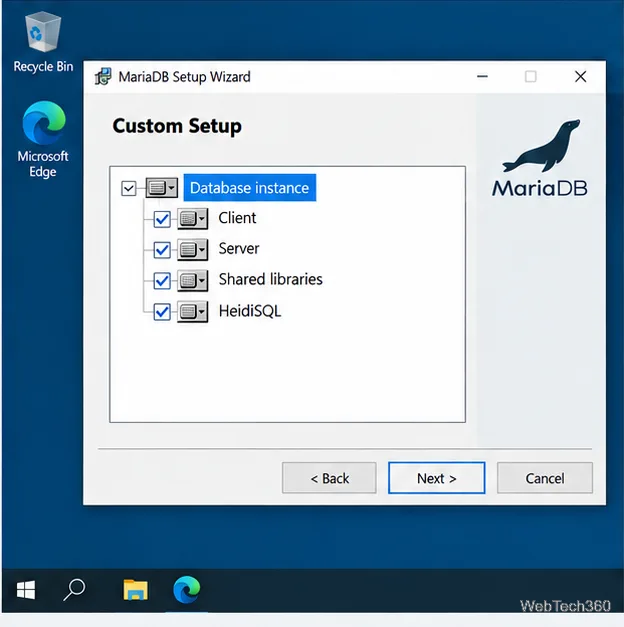The width and height of the screenshot is (624, 627).
Task: Select the Client tree item label
Action: tap(237, 218)
